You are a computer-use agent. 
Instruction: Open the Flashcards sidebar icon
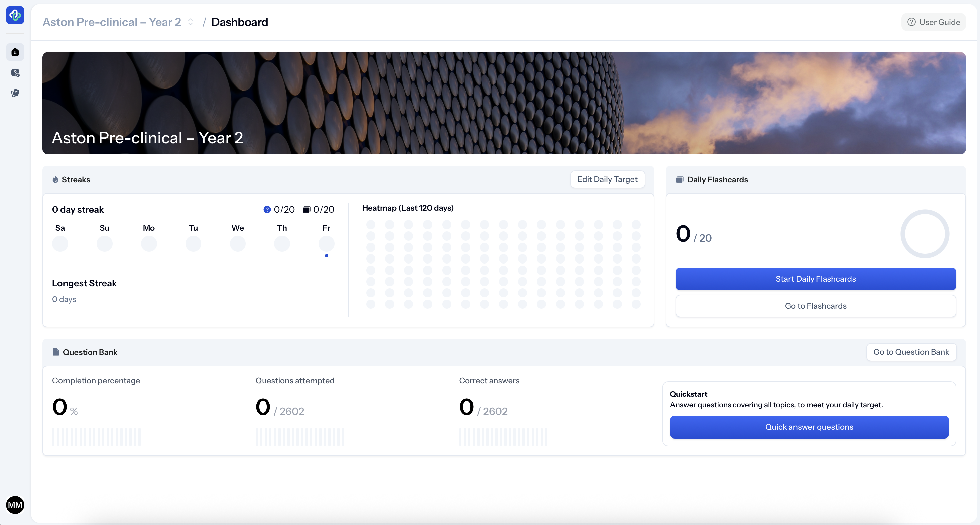[15, 93]
